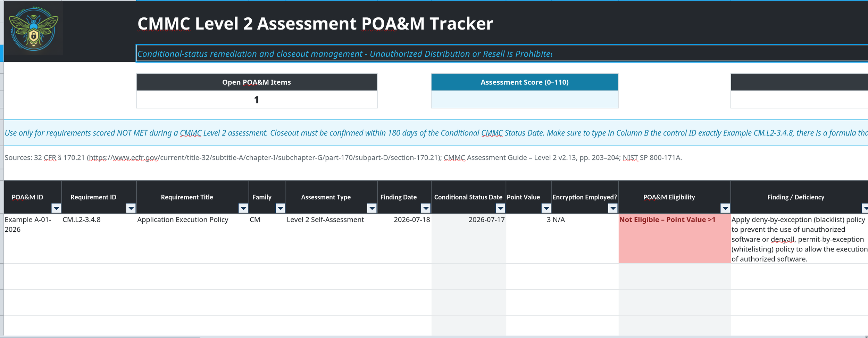Open the Point Value filter dropdown
Viewport: 868px width, 338px height.
(546, 208)
